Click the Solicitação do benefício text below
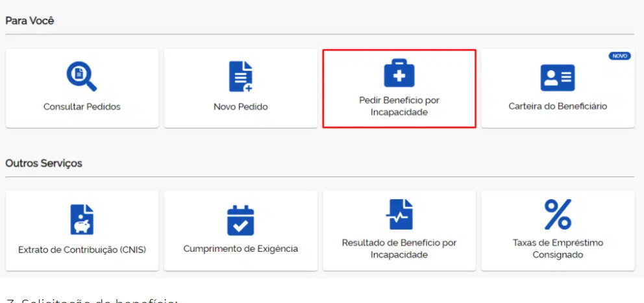This screenshot has width=644, height=303. click(91, 299)
